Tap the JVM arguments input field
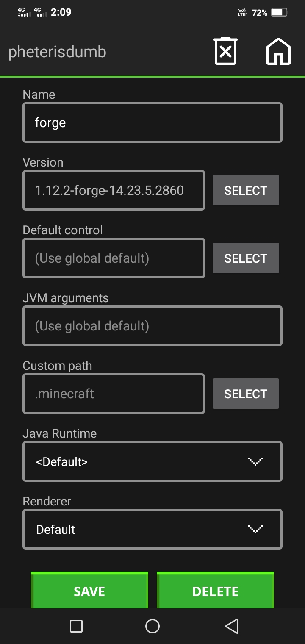The height and width of the screenshot is (644, 305). 152,326
